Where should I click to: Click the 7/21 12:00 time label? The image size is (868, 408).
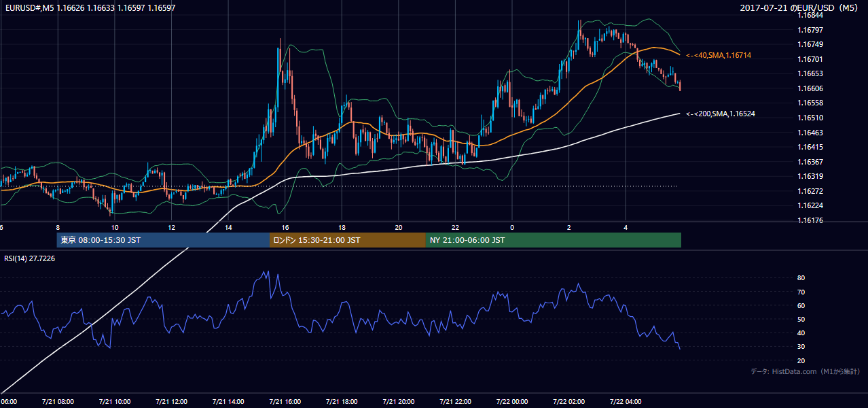(171, 401)
